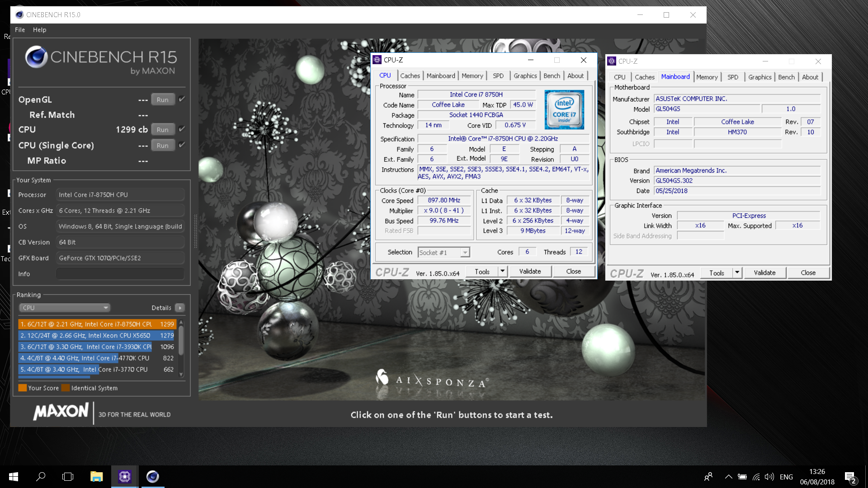Open About tab in left CPU-Z

pyautogui.click(x=576, y=76)
